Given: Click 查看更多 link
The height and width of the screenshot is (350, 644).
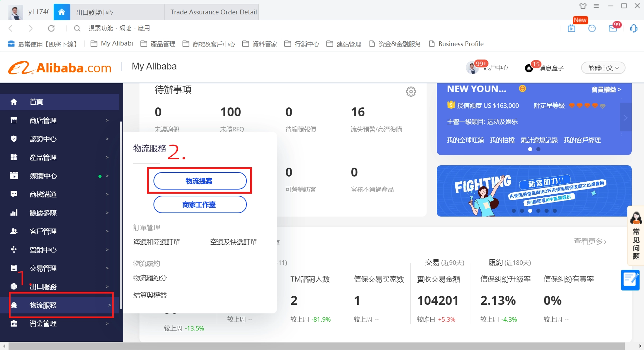Looking at the screenshot, I should tap(590, 241).
